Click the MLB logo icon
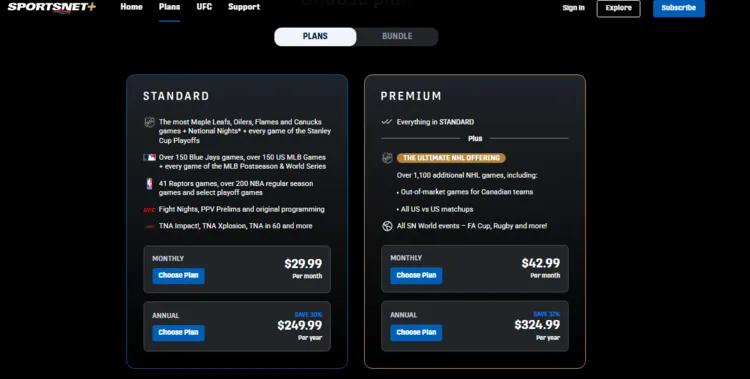 pyautogui.click(x=149, y=157)
